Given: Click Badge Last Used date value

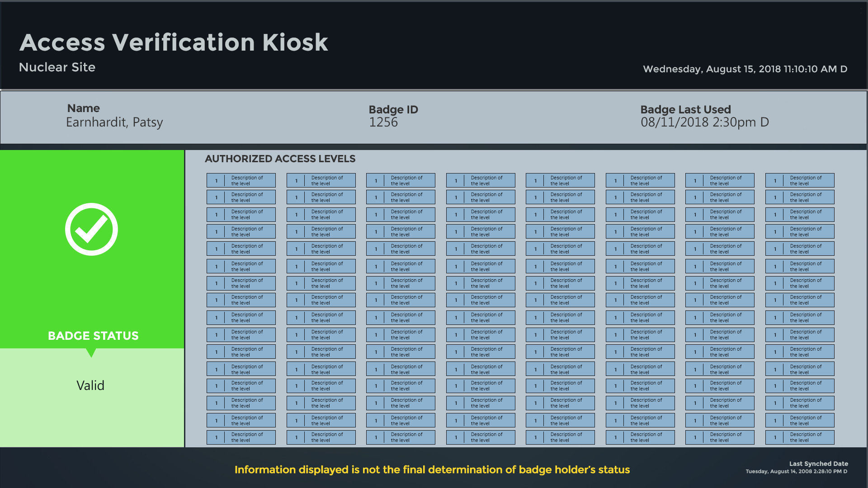Looking at the screenshot, I should pos(704,122).
